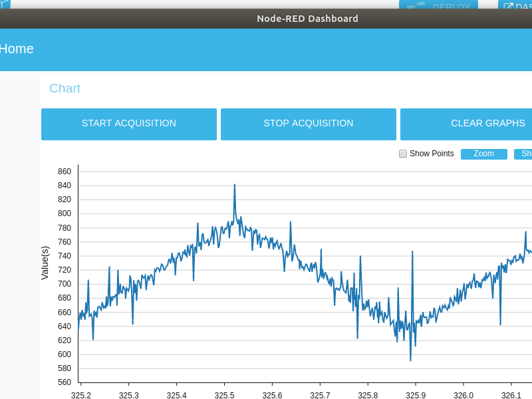Click the 660 y-axis tick label
Screen dimensions: 532x399
pos(65,312)
